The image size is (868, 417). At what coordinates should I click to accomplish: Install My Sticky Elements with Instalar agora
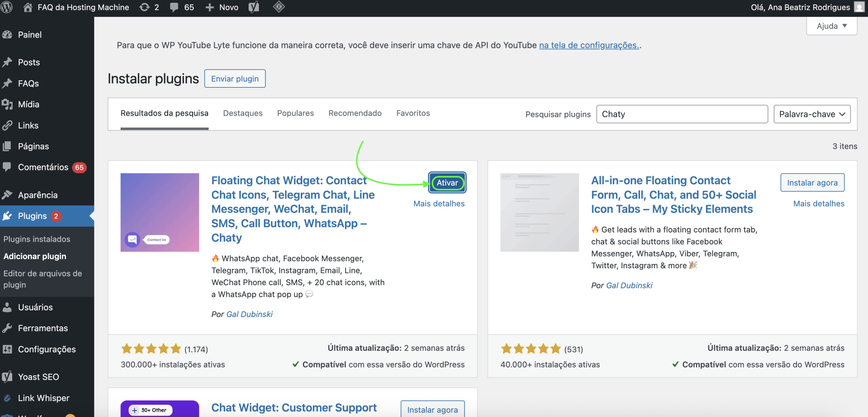tap(812, 183)
